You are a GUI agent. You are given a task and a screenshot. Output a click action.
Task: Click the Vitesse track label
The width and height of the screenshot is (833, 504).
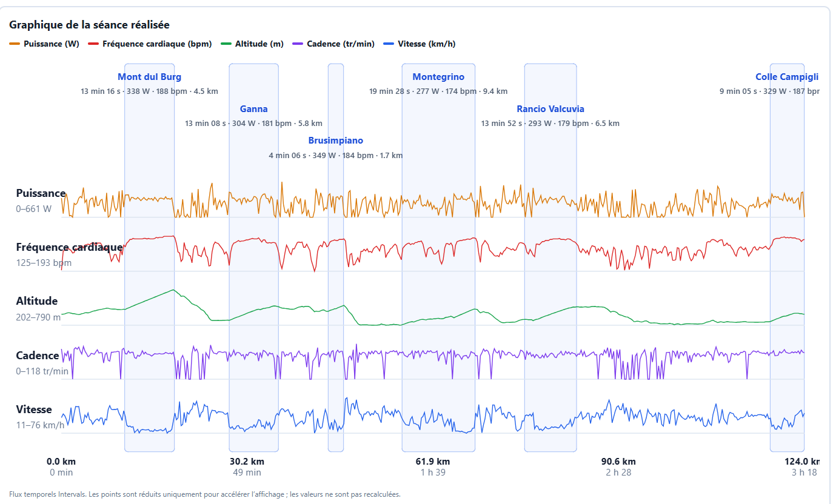(x=34, y=409)
